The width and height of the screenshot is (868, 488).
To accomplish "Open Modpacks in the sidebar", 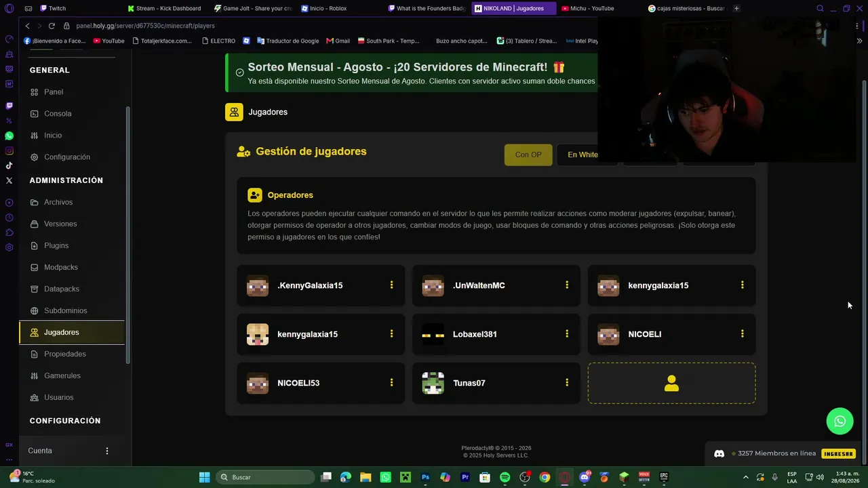I will coord(61,267).
